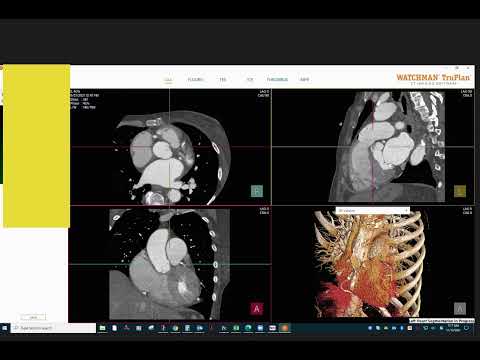Switch to the ICE tab
The width and height of the screenshot is (480, 360).
tap(250, 80)
